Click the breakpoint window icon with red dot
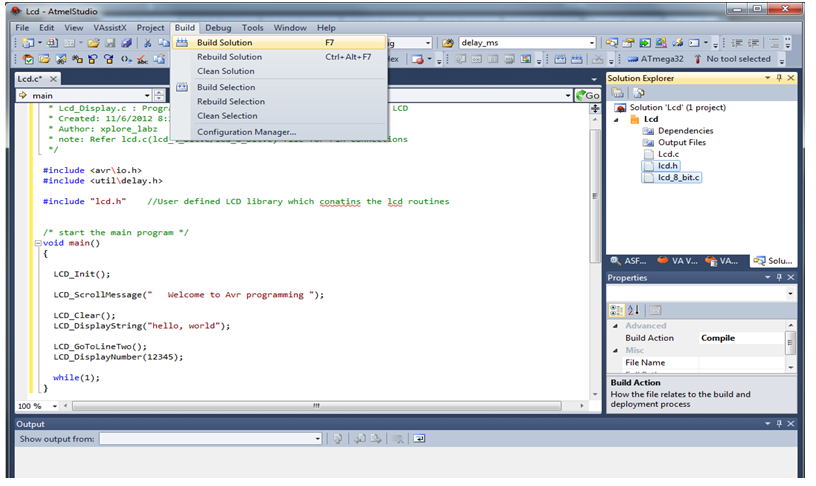This screenshot has height=486, width=816. click(x=417, y=59)
